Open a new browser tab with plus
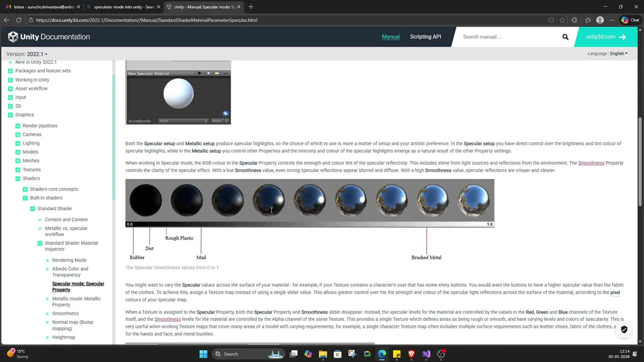Screen dimensions: 644x362 pos(251,7)
